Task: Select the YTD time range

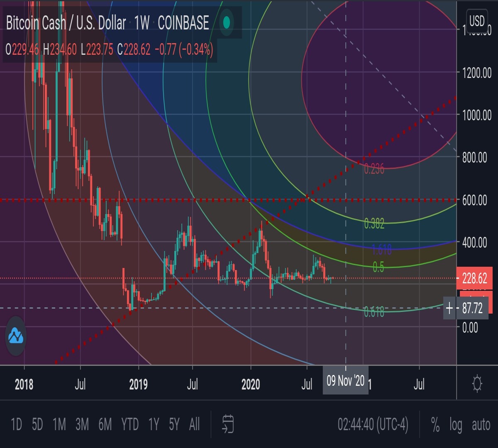Action: point(130,424)
